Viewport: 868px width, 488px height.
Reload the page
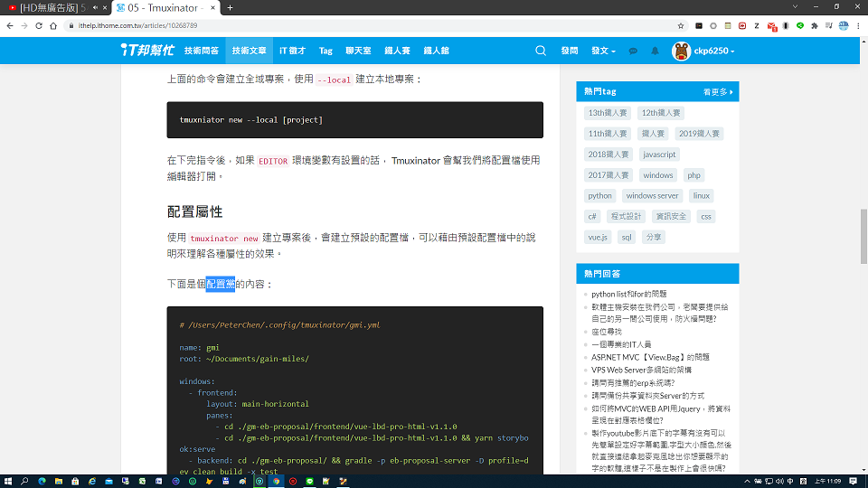click(x=39, y=25)
